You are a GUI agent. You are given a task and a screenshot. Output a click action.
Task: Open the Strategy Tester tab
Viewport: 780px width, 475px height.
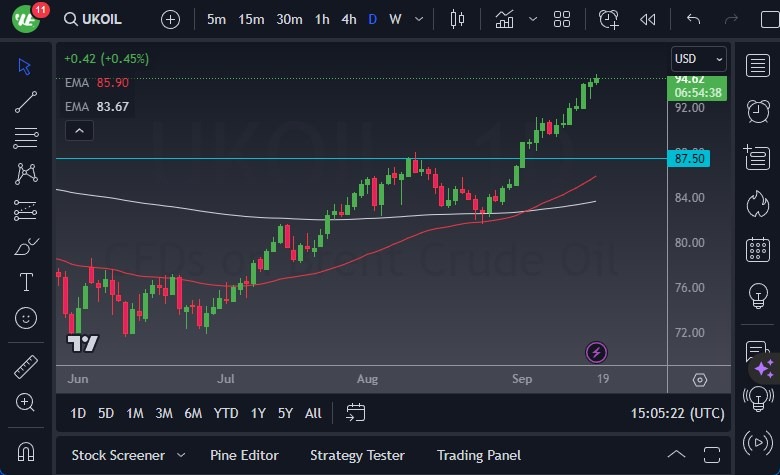tap(357, 455)
